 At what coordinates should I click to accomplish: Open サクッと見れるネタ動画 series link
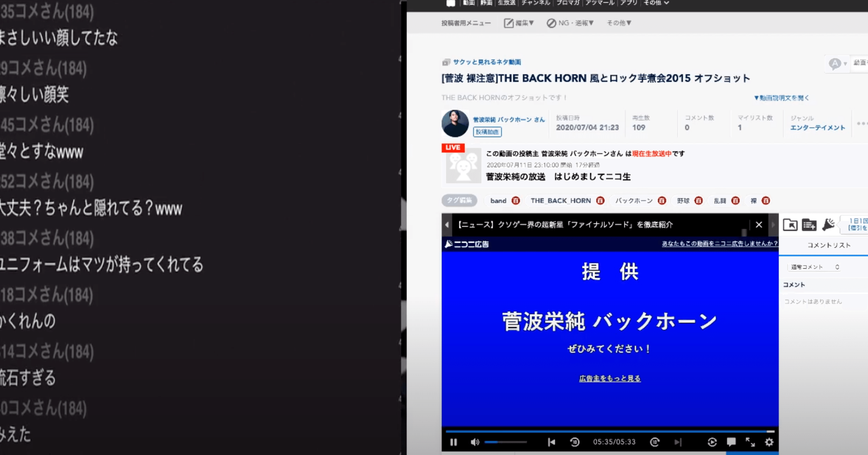(487, 62)
